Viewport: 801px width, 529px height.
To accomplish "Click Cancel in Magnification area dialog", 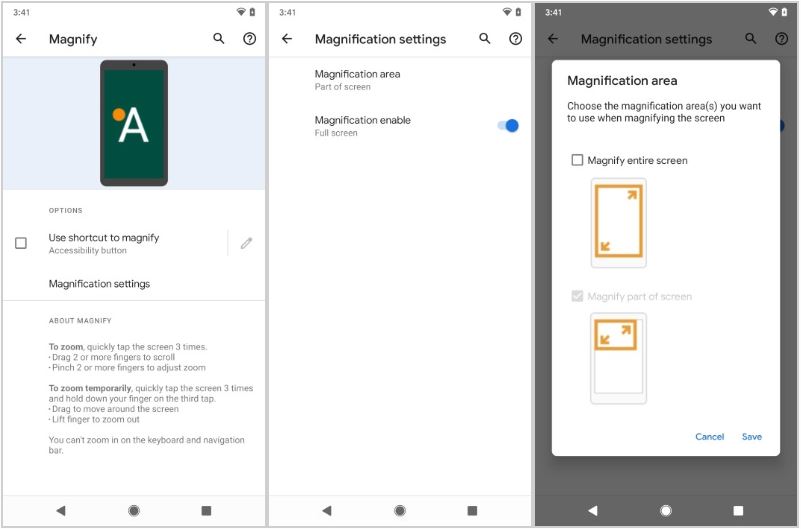I will pos(709,437).
